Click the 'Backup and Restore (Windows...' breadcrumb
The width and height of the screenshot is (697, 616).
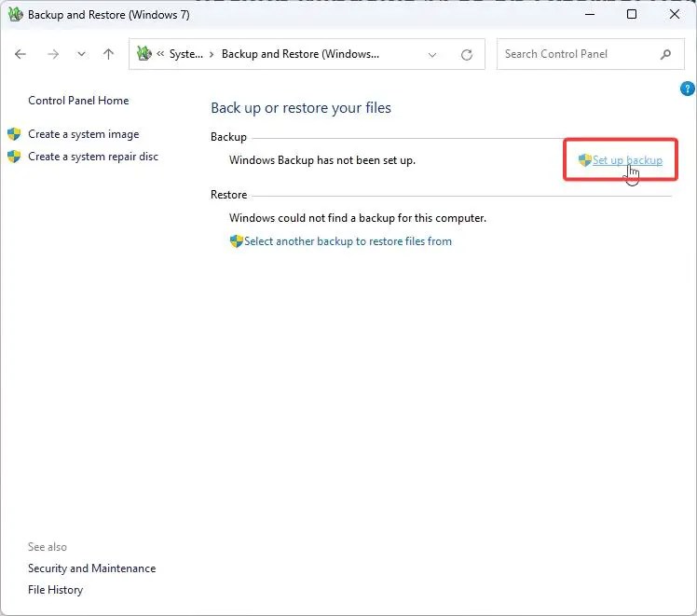click(x=300, y=54)
